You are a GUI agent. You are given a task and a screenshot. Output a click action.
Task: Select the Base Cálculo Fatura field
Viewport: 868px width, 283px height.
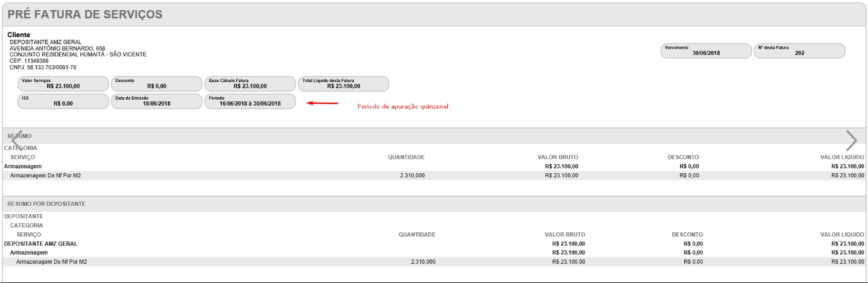[250, 83]
